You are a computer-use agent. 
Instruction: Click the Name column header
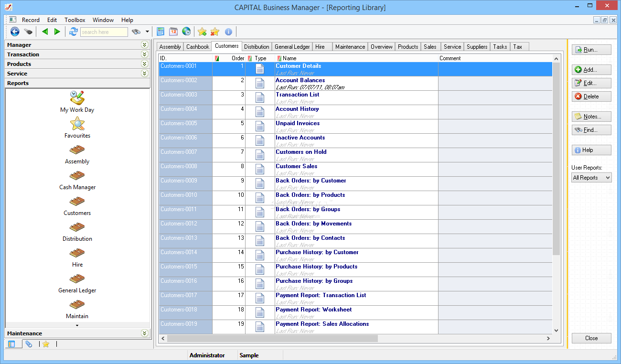click(356, 58)
